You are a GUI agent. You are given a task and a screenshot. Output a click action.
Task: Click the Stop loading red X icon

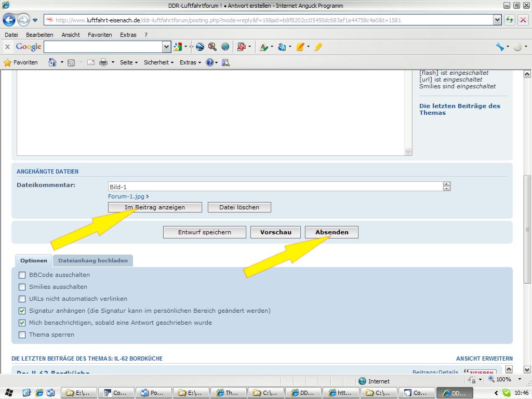[x=523, y=20]
